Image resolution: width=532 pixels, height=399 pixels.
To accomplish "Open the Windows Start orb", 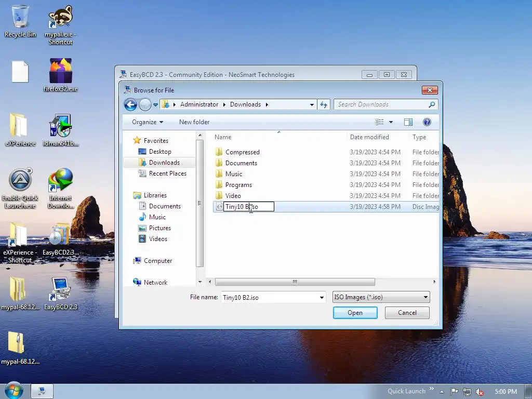I will pos(14,391).
